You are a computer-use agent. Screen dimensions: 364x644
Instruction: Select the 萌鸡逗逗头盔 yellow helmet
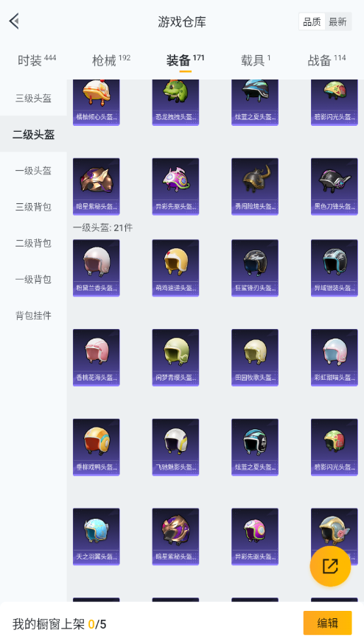tap(175, 268)
